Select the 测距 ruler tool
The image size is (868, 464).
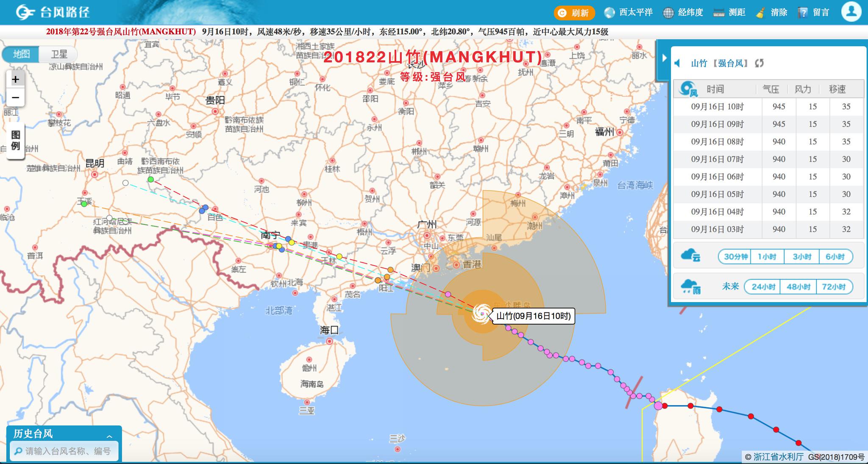pos(718,13)
